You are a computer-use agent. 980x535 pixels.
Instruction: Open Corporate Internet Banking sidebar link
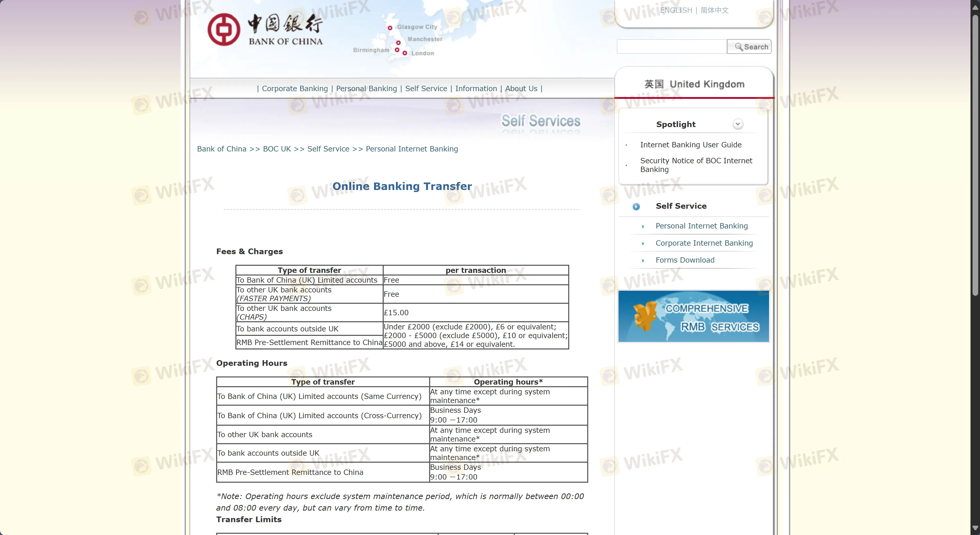[704, 243]
